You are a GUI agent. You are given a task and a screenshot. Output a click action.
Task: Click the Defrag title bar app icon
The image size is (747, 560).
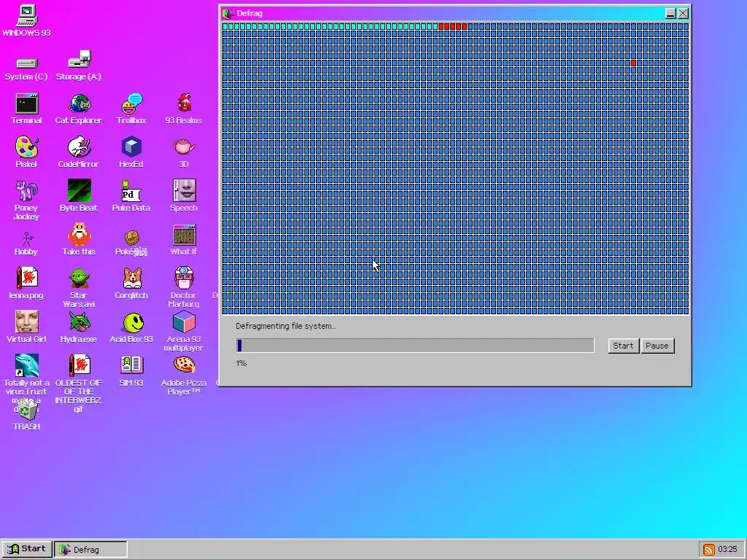[x=228, y=13]
